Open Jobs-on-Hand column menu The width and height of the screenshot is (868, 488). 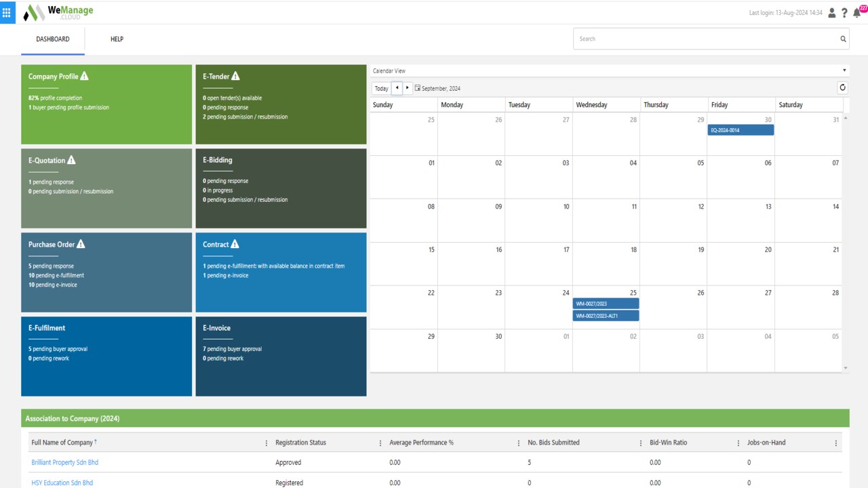pyautogui.click(x=835, y=443)
